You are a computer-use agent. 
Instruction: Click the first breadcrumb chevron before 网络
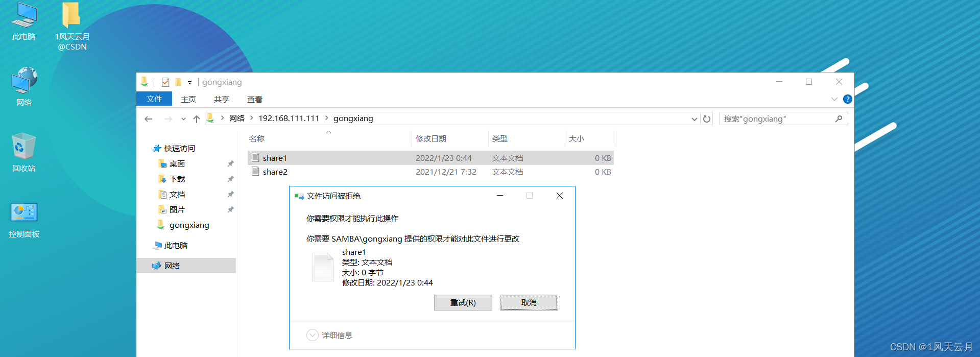tap(222, 118)
